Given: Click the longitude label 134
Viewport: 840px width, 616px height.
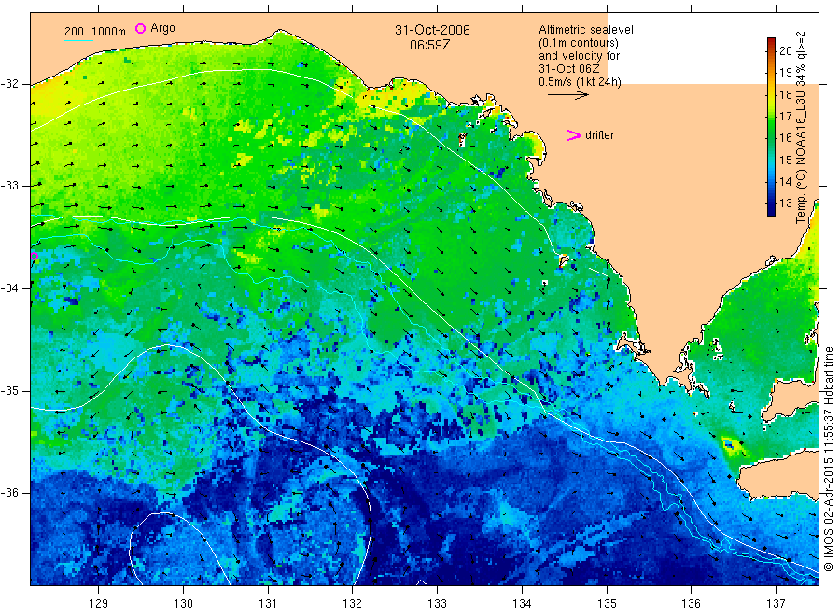Looking at the screenshot, I should (x=522, y=603).
